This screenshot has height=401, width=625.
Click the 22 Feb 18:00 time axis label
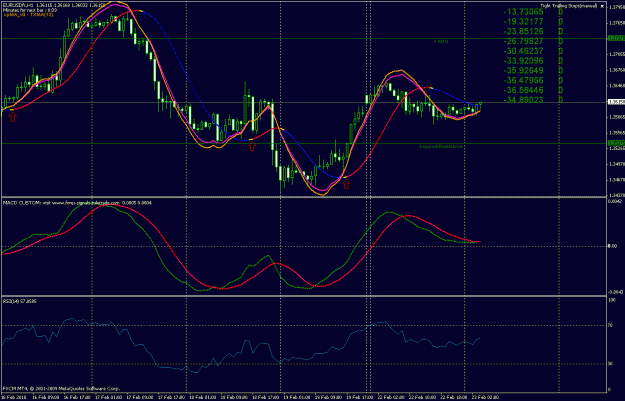click(452, 397)
